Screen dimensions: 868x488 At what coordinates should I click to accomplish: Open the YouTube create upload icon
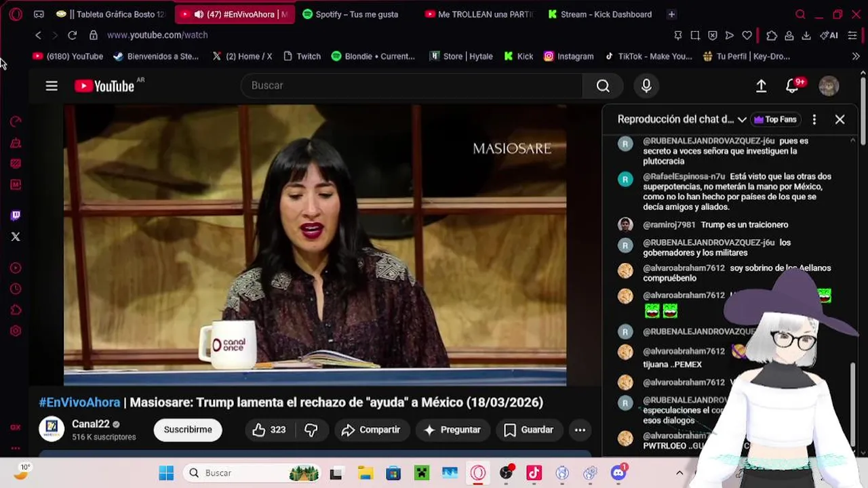[x=761, y=85]
